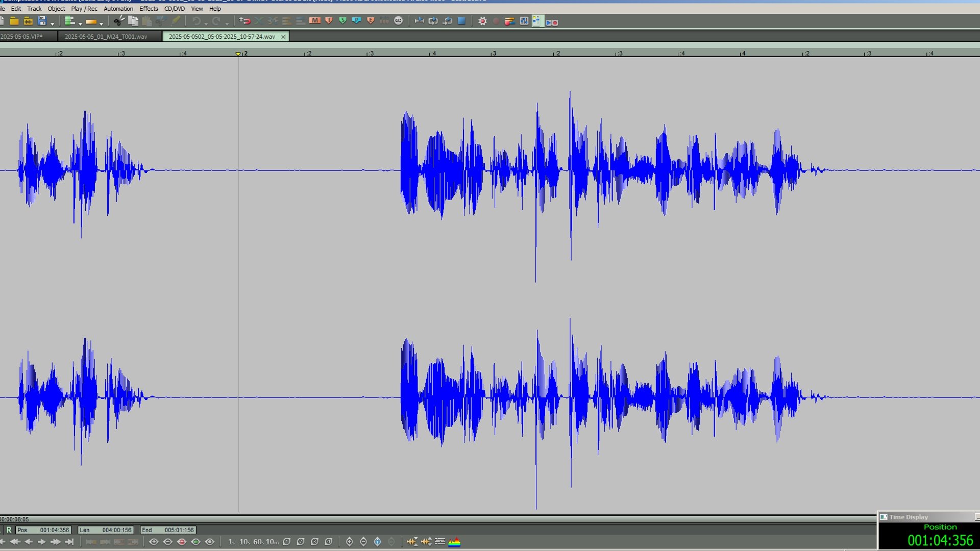980x551 pixels.
Task: Click the rainbow spectrum view icon
Action: pyautogui.click(x=454, y=542)
